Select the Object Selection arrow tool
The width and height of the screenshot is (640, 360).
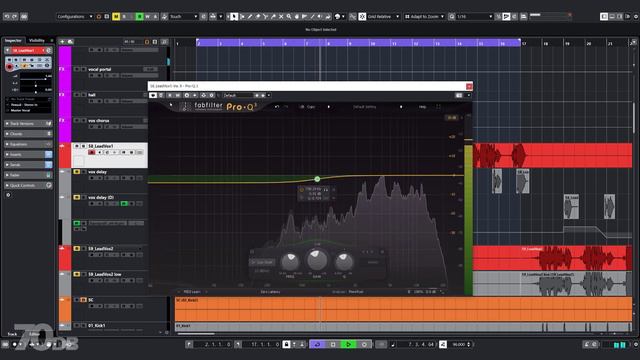pos(234,16)
